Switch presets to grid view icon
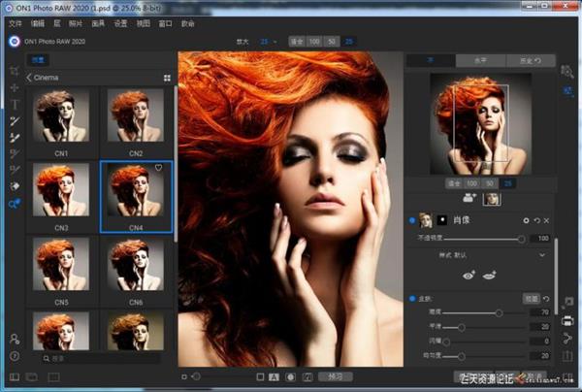582x392 pixels. point(167,77)
